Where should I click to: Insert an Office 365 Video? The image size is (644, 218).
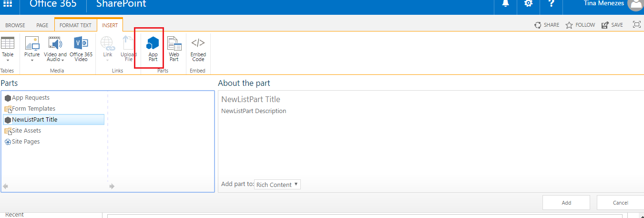pos(81,49)
